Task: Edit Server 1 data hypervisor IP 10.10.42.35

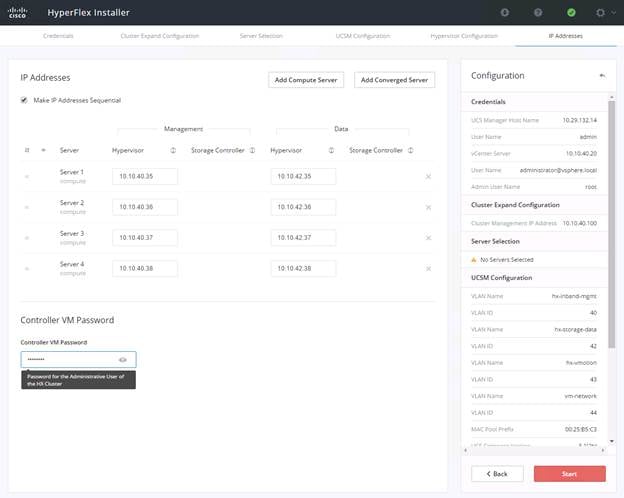Action: [x=303, y=176]
